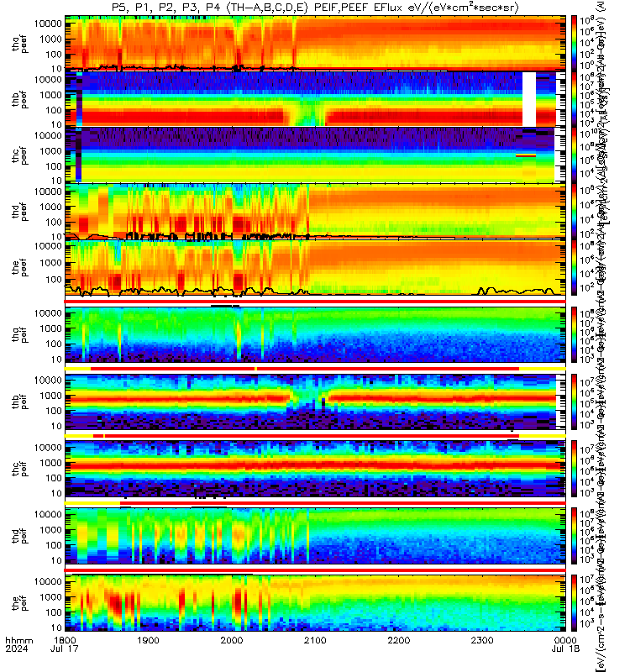Click the 1900 time axis label
This screenshot has height=672, width=630.
[148, 640]
